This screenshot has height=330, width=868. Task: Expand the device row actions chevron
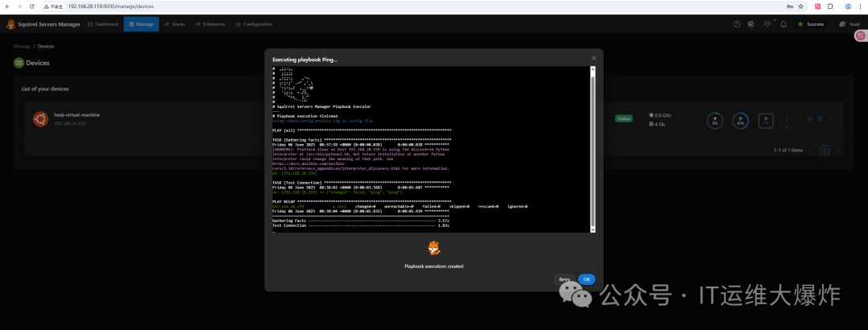point(830,118)
